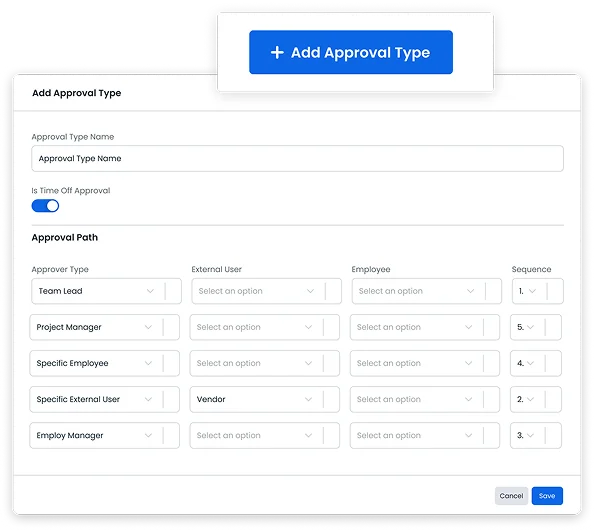Toggle the Is Time Off Approval switch
The image size is (594, 530).
[x=45, y=206]
